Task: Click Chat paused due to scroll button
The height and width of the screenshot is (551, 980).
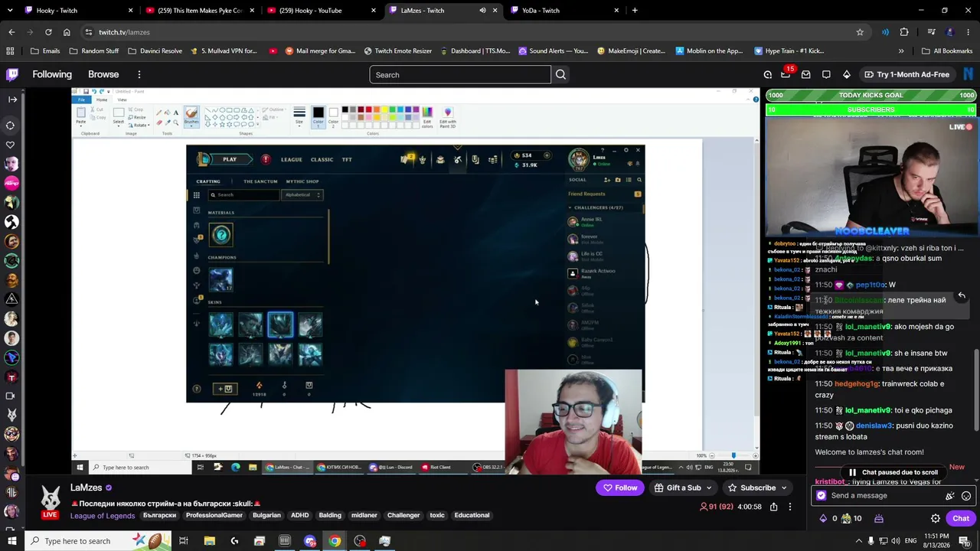Action: [x=893, y=472]
